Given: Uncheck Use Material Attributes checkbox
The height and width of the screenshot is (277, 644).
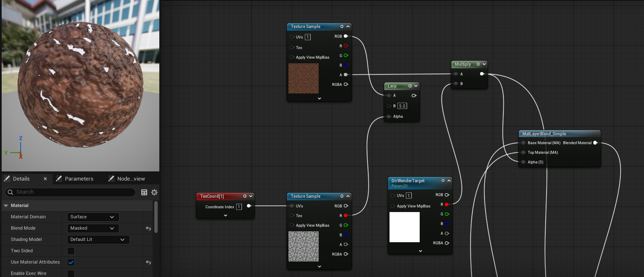Looking at the screenshot, I should [71, 262].
